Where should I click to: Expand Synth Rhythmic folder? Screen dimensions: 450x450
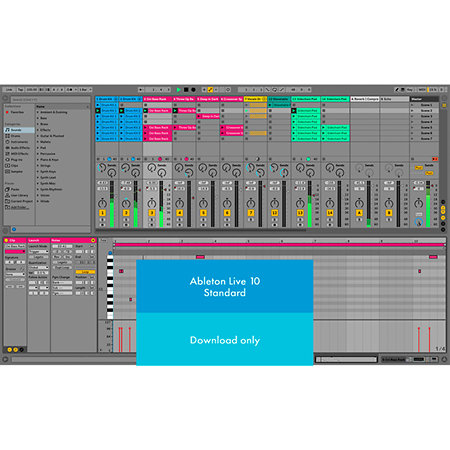coord(38,189)
